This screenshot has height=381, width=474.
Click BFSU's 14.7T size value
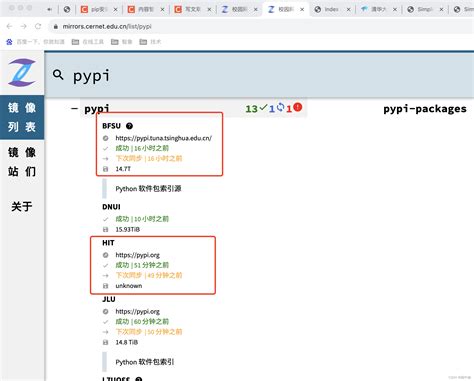pos(123,169)
